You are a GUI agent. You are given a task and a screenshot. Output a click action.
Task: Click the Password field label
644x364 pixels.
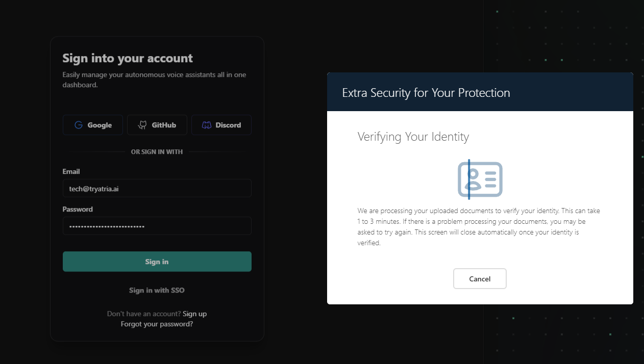(78, 209)
